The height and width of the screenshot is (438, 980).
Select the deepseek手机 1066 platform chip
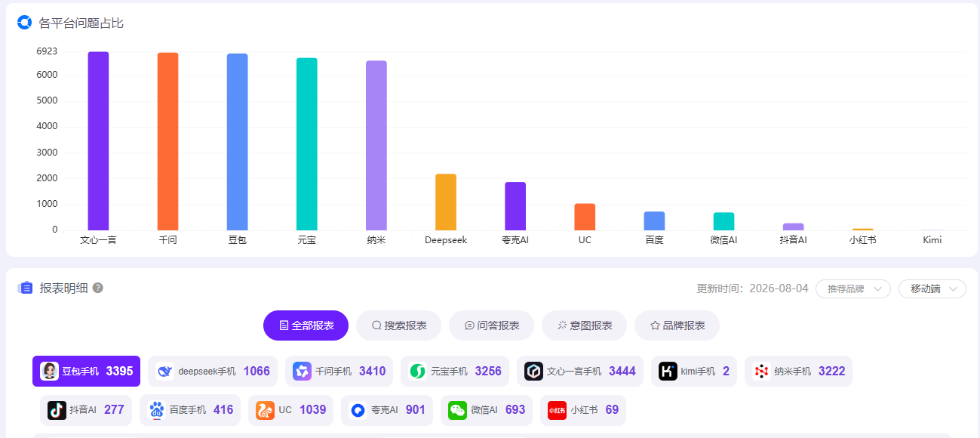coord(213,371)
